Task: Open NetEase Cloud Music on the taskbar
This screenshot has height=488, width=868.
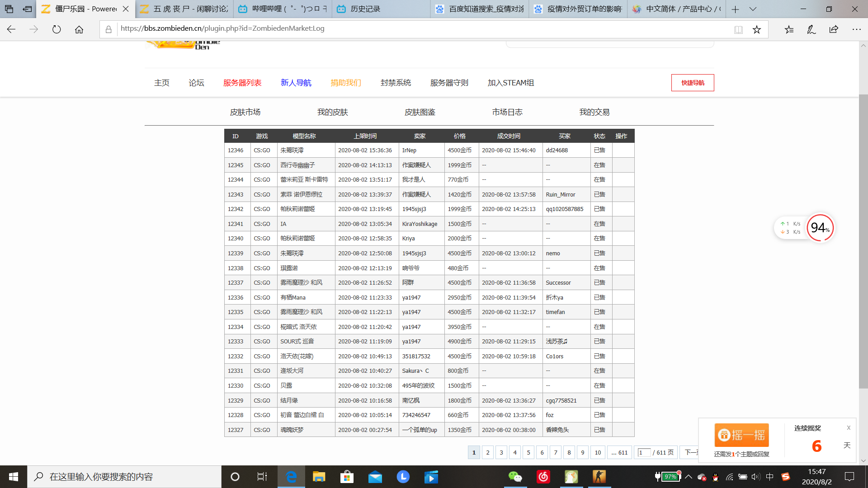Action: [543, 477]
